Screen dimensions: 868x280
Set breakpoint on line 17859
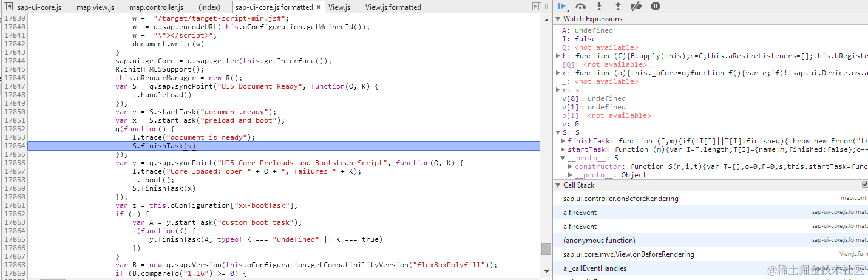(14, 188)
